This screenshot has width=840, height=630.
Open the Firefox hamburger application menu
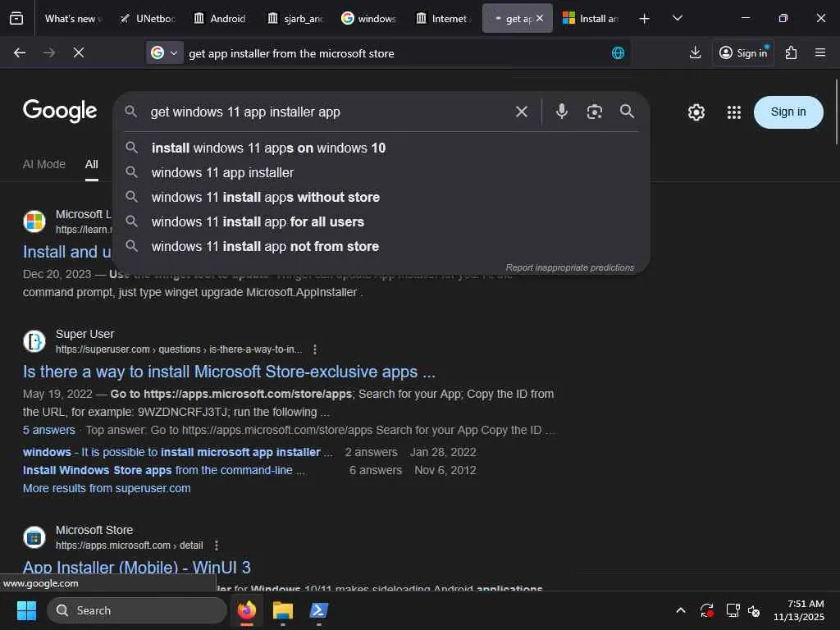(820, 52)
